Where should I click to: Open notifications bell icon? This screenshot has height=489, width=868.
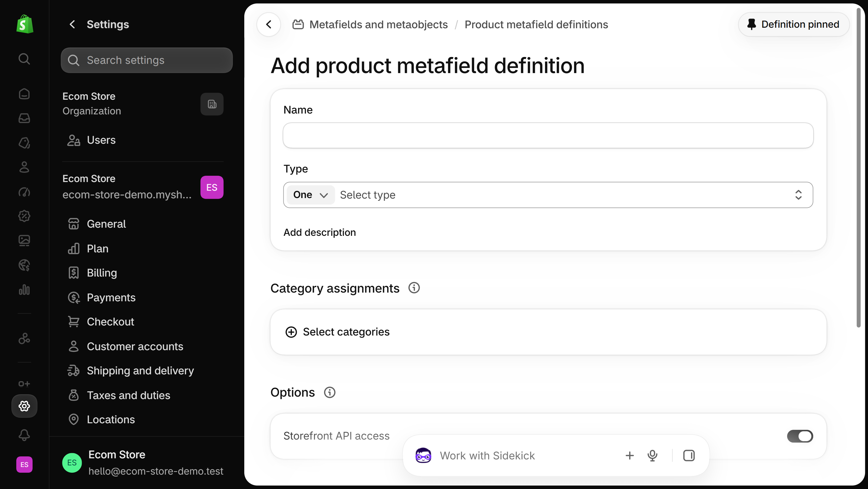24,435
